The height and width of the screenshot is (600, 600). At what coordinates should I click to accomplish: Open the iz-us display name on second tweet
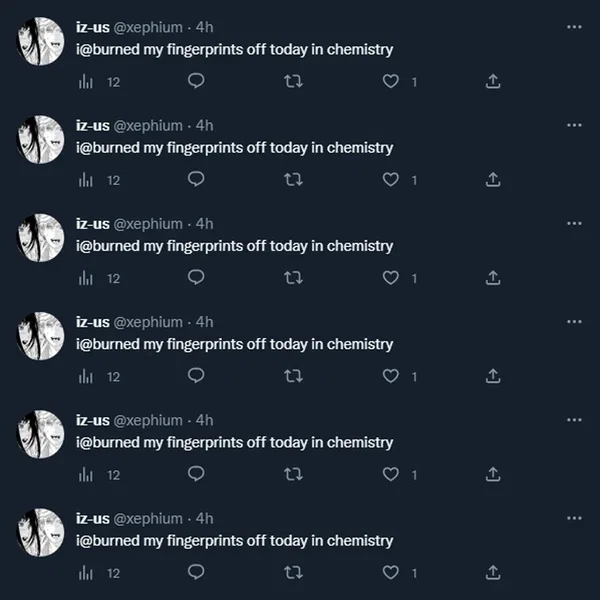pos(93,126)
